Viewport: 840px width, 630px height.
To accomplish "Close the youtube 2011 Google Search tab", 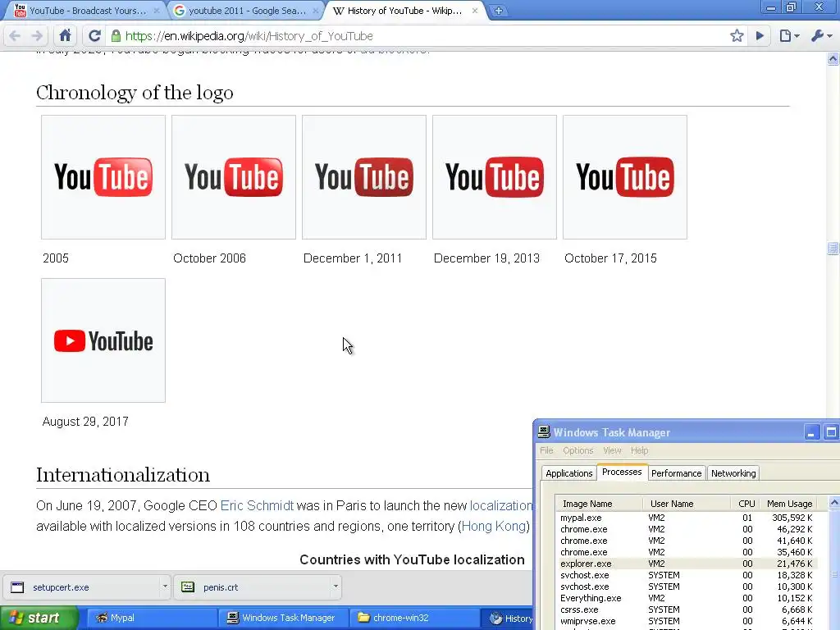I will 316,11.
